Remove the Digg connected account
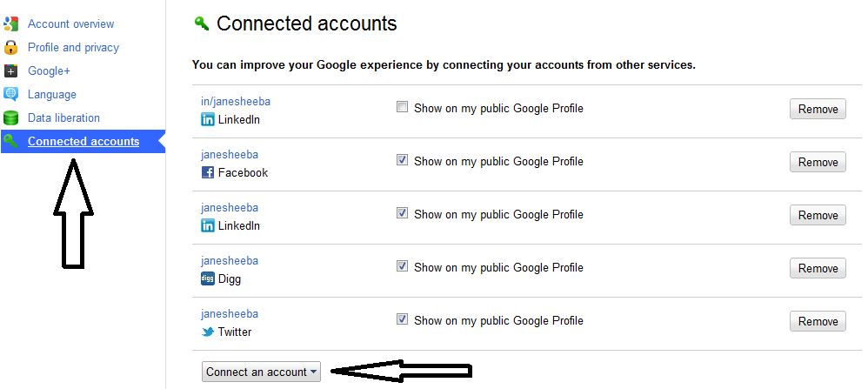 coord(818,268)
